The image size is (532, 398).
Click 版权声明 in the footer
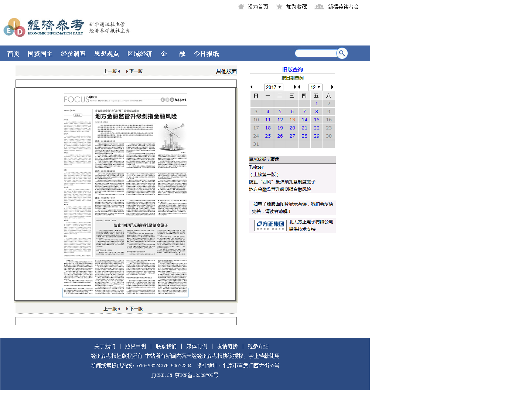[136, 346]
